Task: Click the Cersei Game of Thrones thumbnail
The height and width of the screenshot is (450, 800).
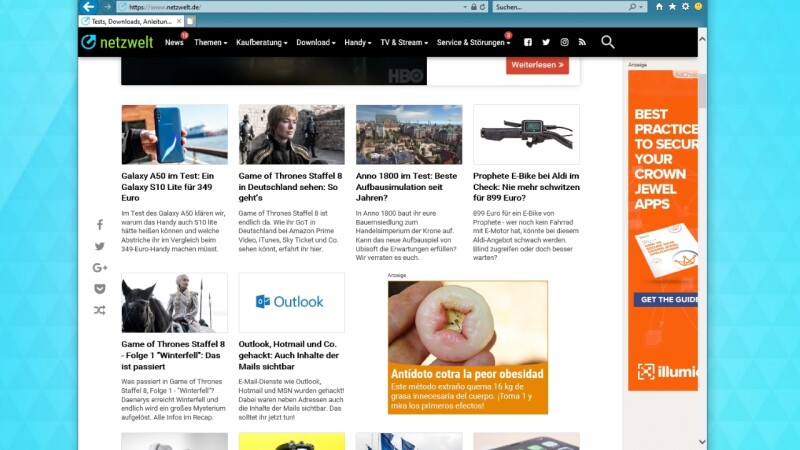Action: 292,135
